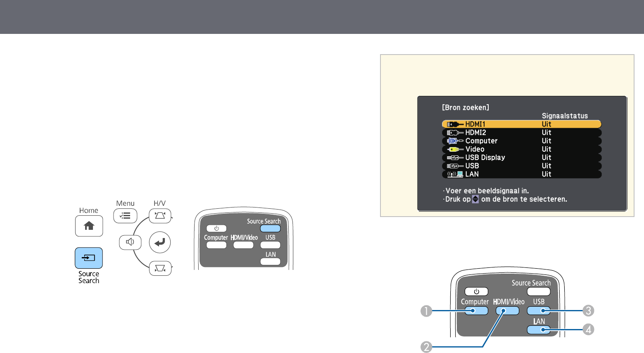Click the LAN button on the left remote
This screenshot has height=353, width=644.
point(270,262)
